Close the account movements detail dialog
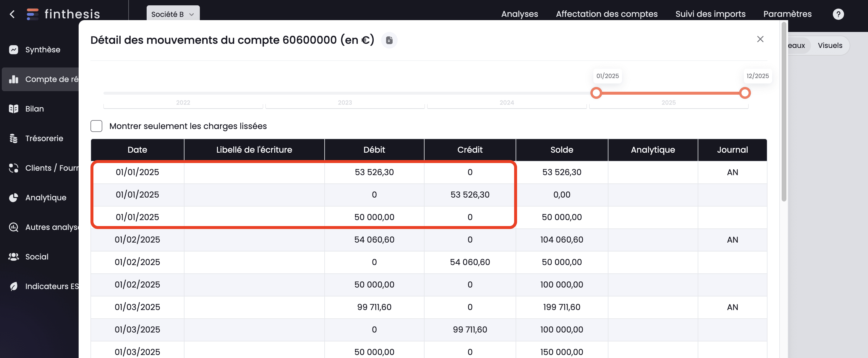 pyautogui.click(x=760, y=39)
